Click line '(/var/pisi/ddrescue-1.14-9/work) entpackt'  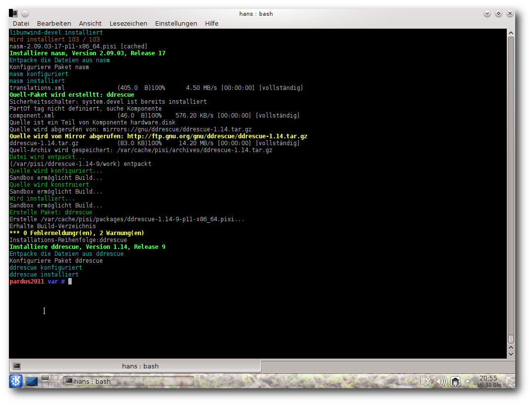click(81, 163)
